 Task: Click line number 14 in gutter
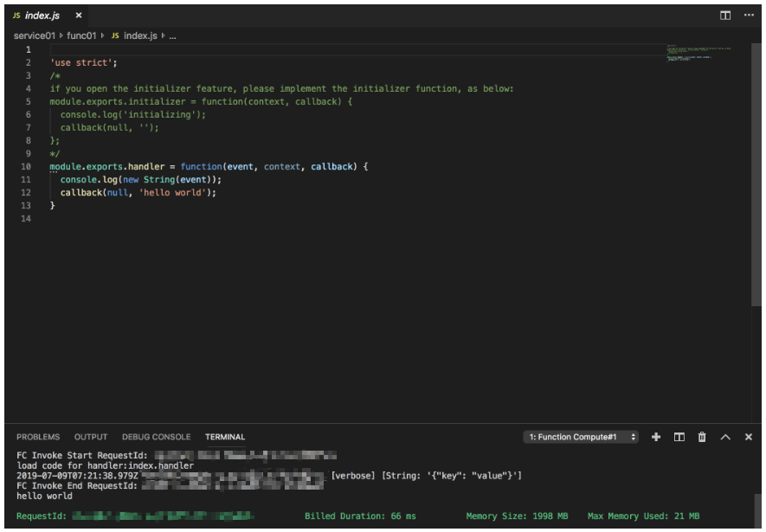26,219
